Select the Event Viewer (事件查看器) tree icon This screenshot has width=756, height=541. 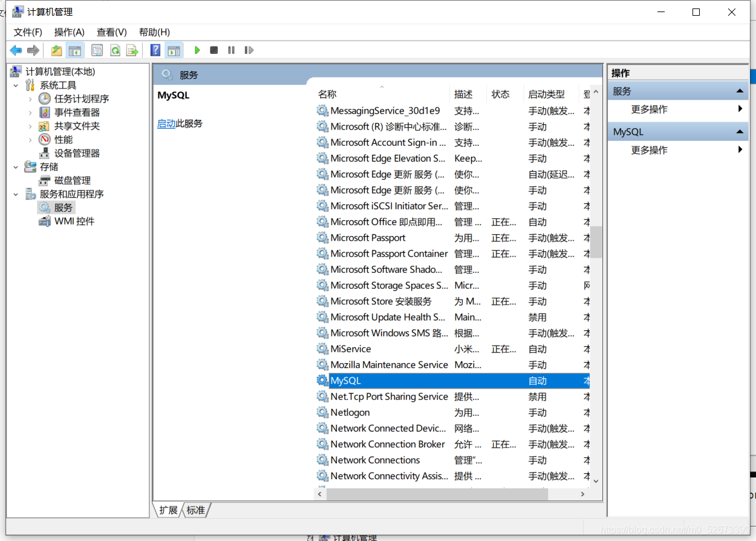point(45,113)
